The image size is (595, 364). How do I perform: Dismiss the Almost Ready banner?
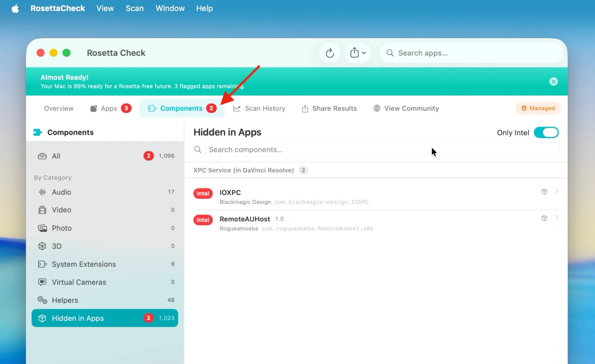553,81
